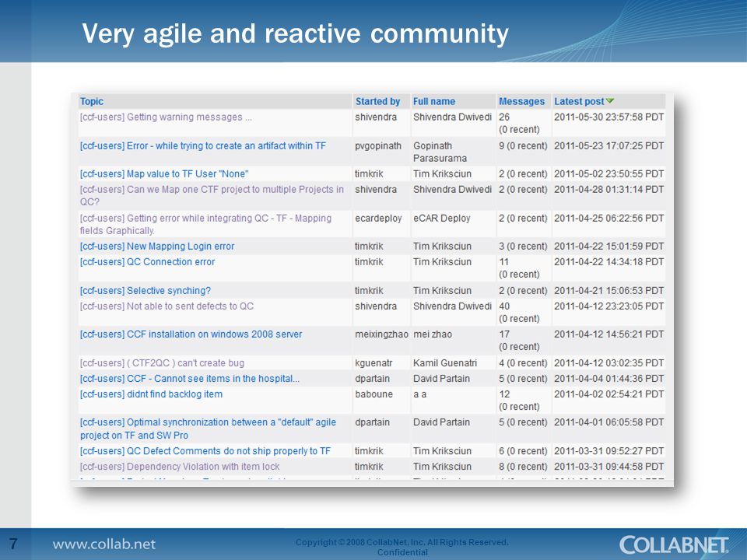Open topic 'Not able to sent defects to QC'
This screenshot has width=747, height=560.
[167, 306]
